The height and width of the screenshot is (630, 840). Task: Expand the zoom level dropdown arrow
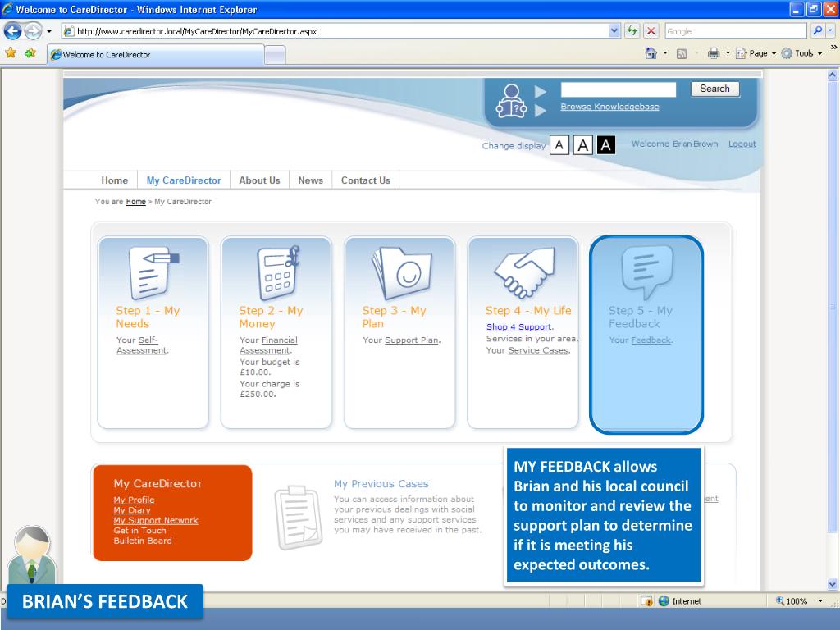click(x=820, y=601)
